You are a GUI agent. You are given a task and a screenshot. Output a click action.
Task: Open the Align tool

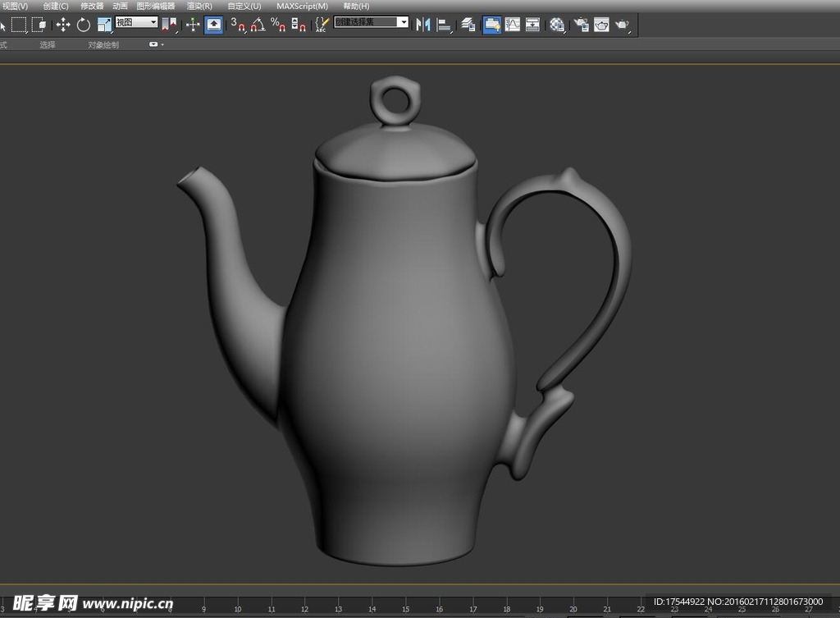(x=445, y=25)
